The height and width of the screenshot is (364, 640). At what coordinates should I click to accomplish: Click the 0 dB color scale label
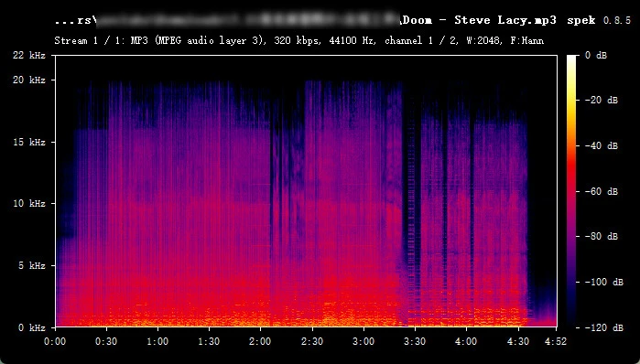pos(595,55)
